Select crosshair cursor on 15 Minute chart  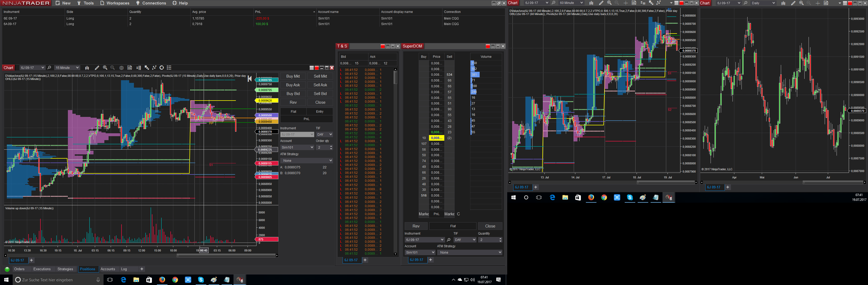(x=121, y=68)
